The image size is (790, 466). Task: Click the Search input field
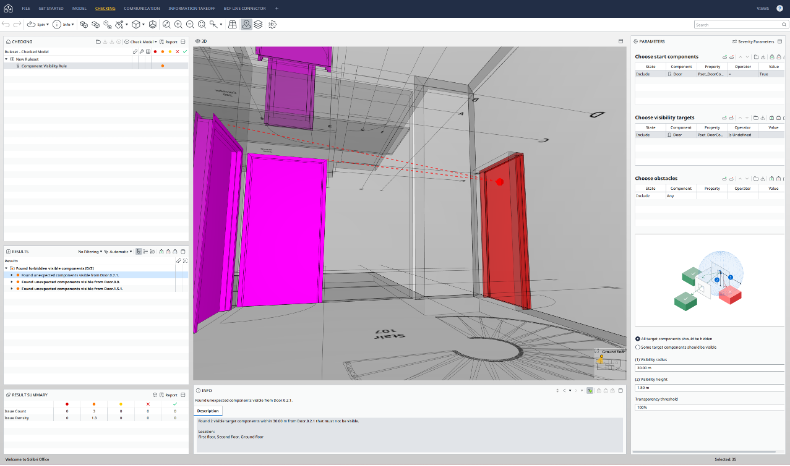coord(740,24)
